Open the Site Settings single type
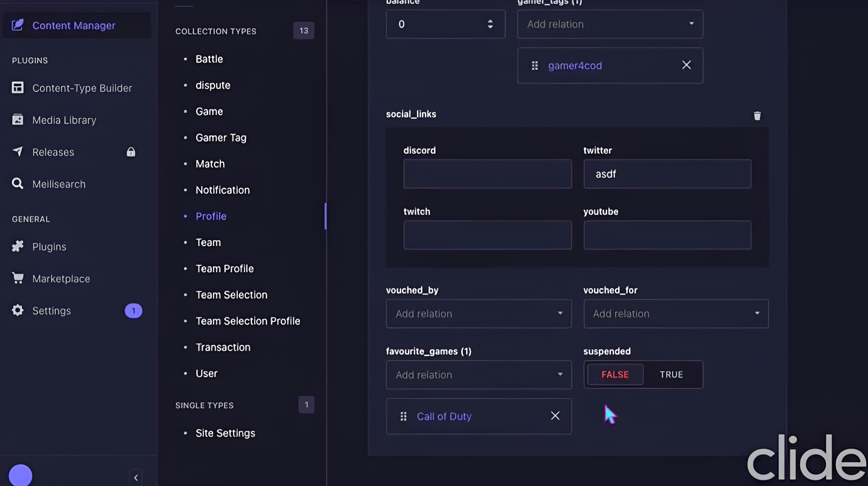 (225, 433)
